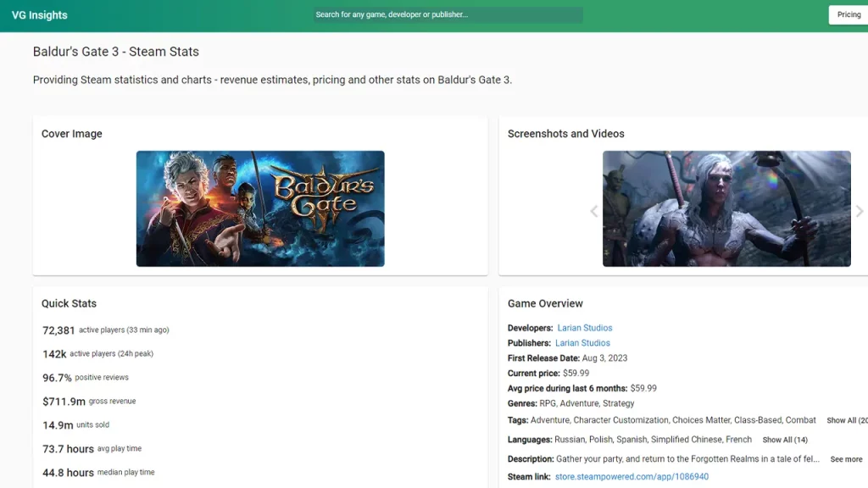Image resolution: width=868 pixels, height=488 pixels.
Task: Expand description with See more
Action: 846,459
